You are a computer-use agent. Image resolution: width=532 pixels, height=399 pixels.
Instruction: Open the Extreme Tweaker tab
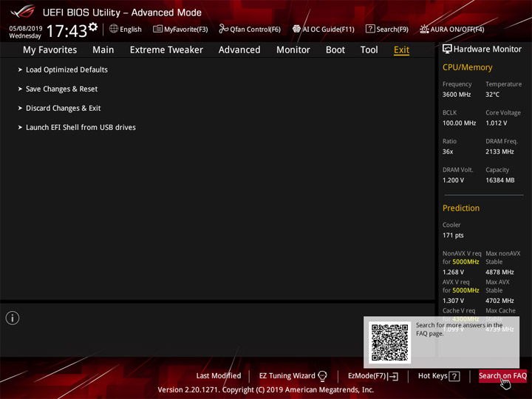(x=166, y=50)
